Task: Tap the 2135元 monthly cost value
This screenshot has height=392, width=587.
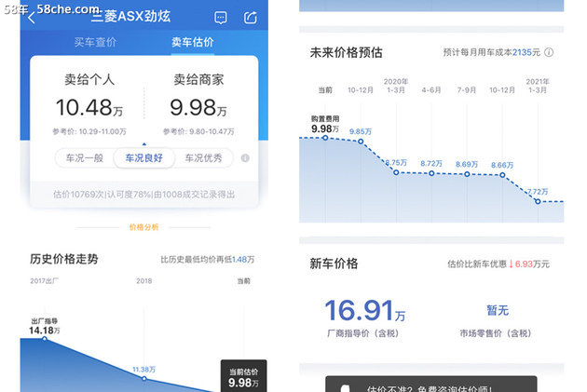Action: [x=526, y=52]
